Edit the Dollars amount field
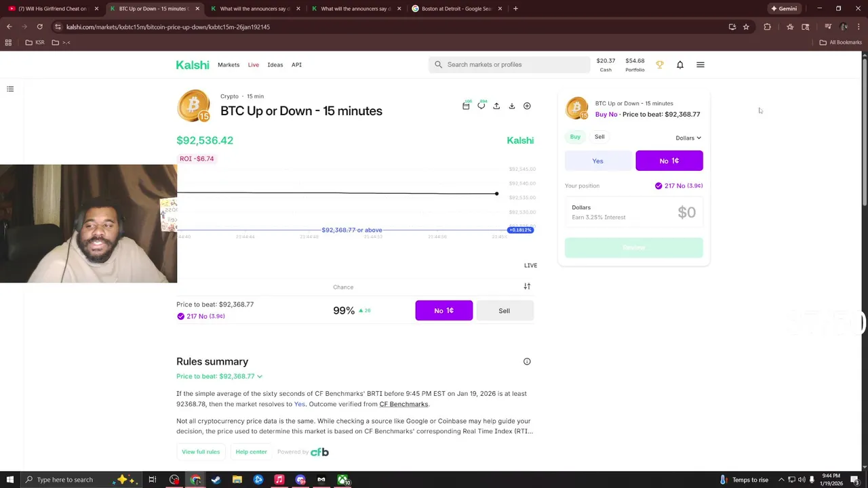 click(x=634, y=212)
